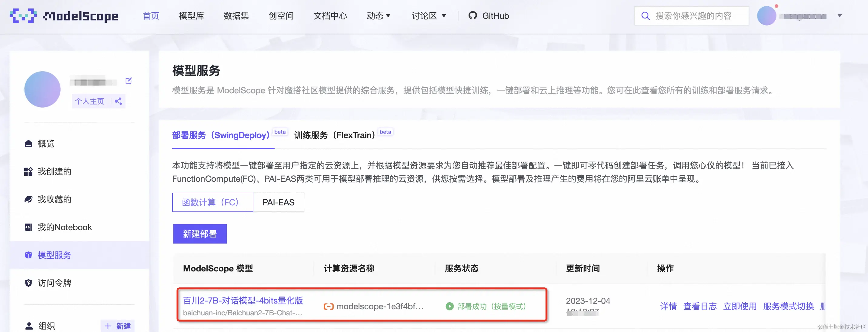
Task: Click the 我的Notebook icon in sidebar
Action: pos(29,227)
